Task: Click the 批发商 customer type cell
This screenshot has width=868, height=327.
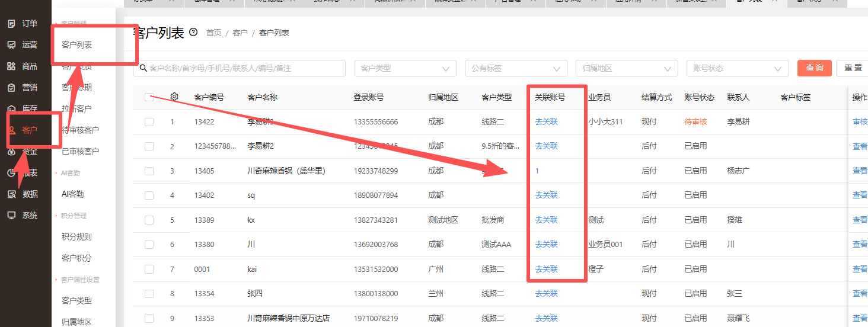Action: point(493,220)
